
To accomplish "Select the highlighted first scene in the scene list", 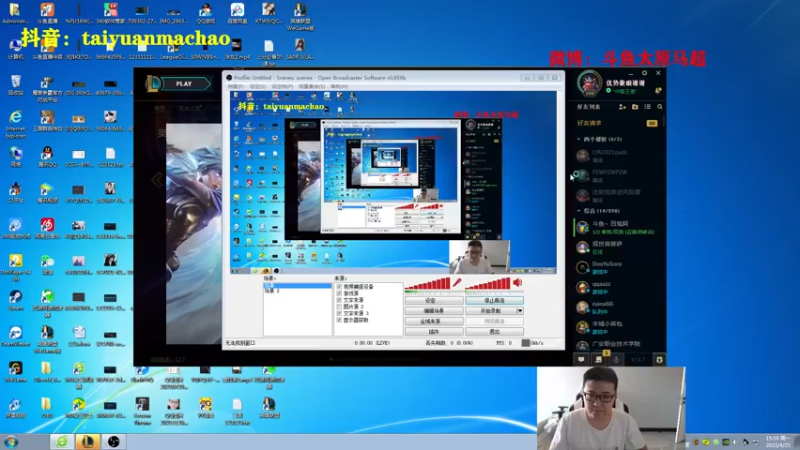I will (x=297, y=286).
